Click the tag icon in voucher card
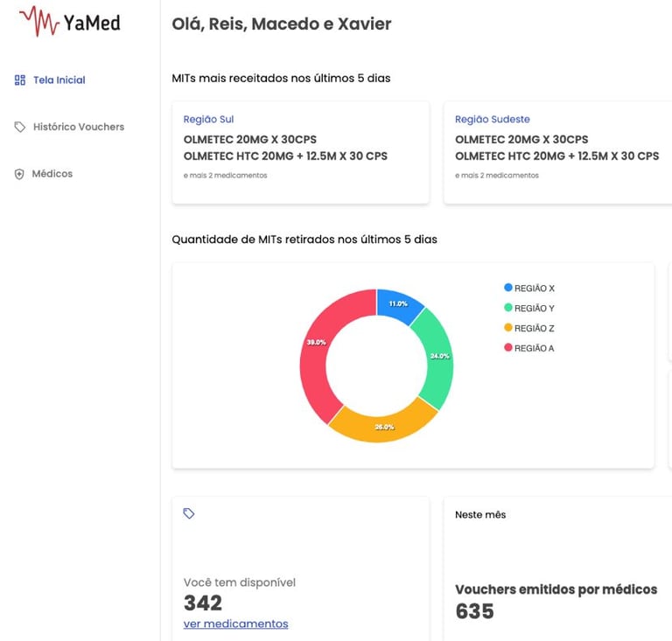The width and height of the screenshot is (672, 641). (189, 514)
